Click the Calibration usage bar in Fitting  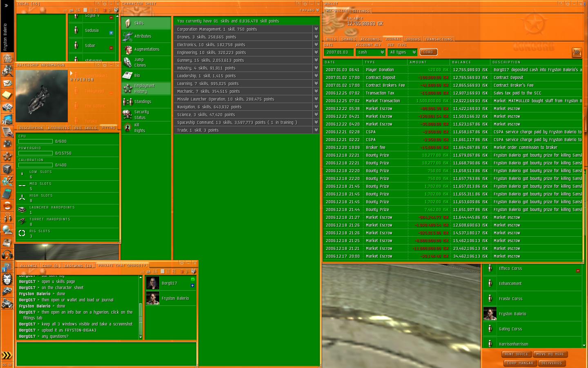(x=36, y=165)
